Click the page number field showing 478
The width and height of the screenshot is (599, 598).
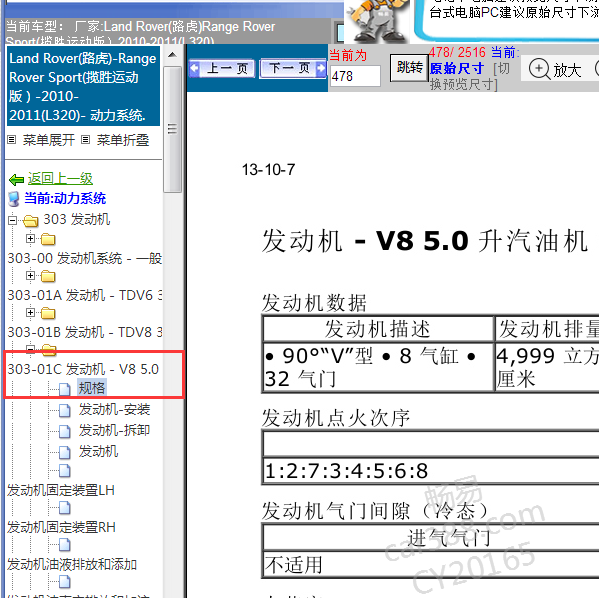click(355, 76)
